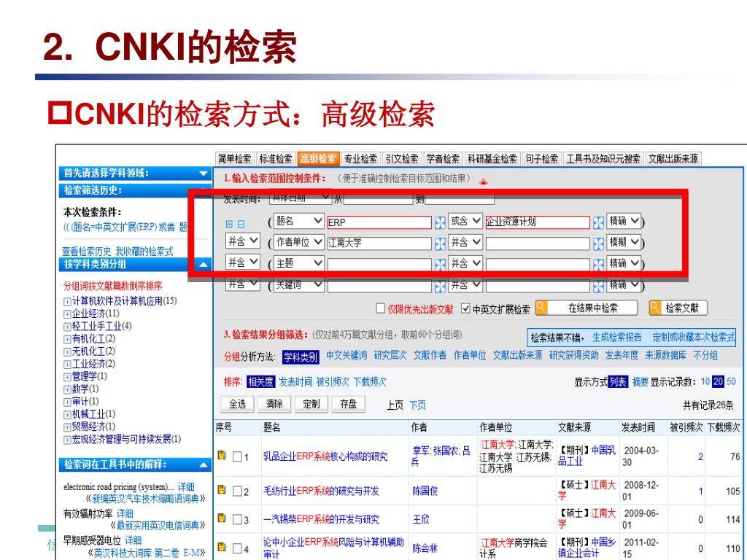Click the 生成检索报告 link

617,337
